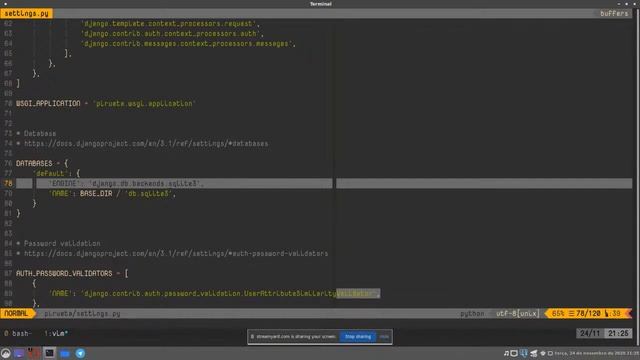Click the pirueta/settings.py path in statusline
Image resolution: width=640 pixels, height=360 pixels.
pyautogui.click(x=82, y=314)
